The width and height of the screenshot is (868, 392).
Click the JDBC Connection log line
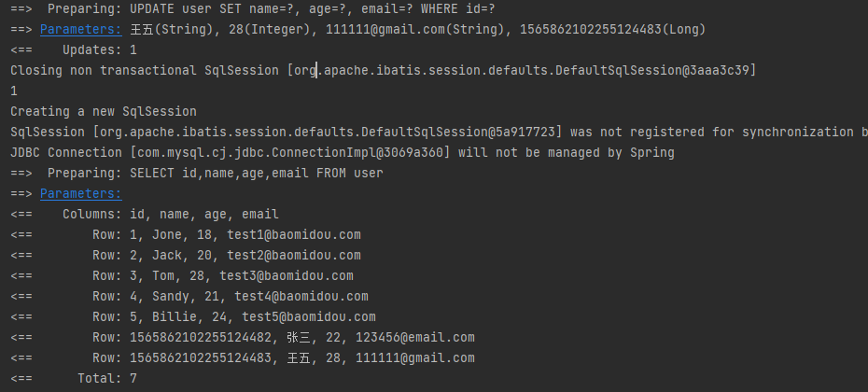(342, 152)
